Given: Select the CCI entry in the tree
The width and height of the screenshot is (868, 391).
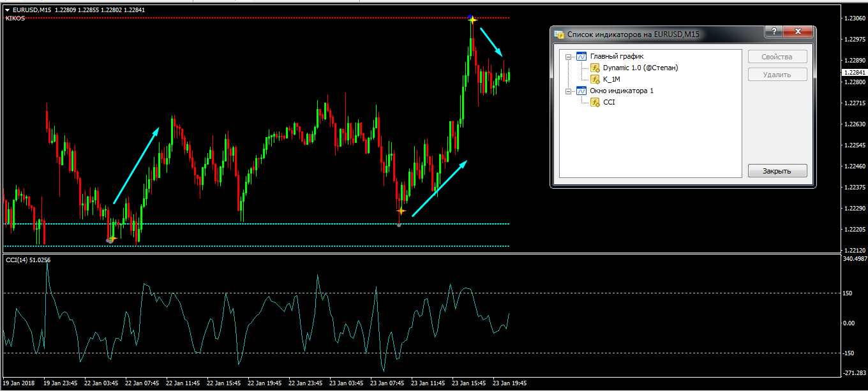Looking at the screenshot, I should 609,102.
